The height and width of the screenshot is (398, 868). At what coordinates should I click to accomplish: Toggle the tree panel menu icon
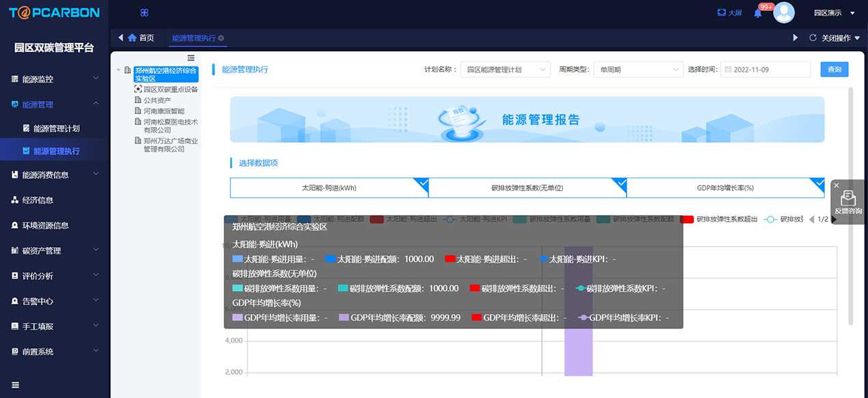[x=191, y=58]
